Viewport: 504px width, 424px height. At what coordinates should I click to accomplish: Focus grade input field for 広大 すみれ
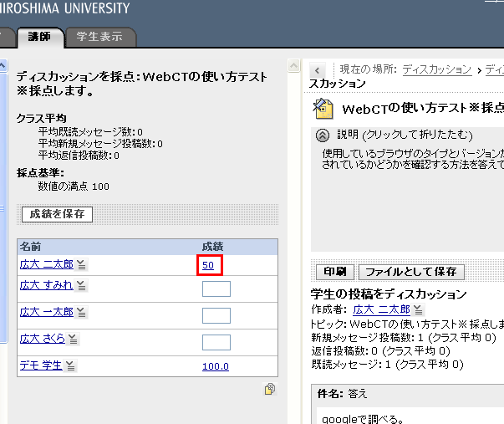pyautogui.click(x=216, y=289)
